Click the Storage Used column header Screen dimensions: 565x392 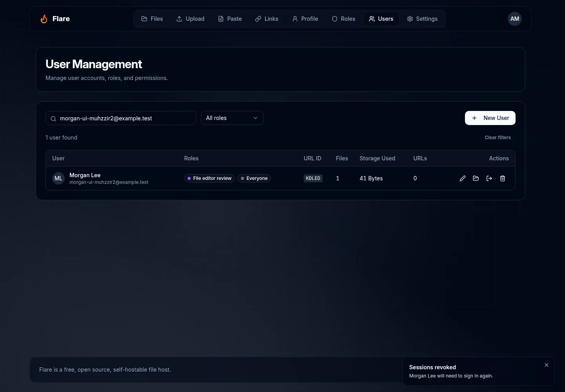point(377,158)
